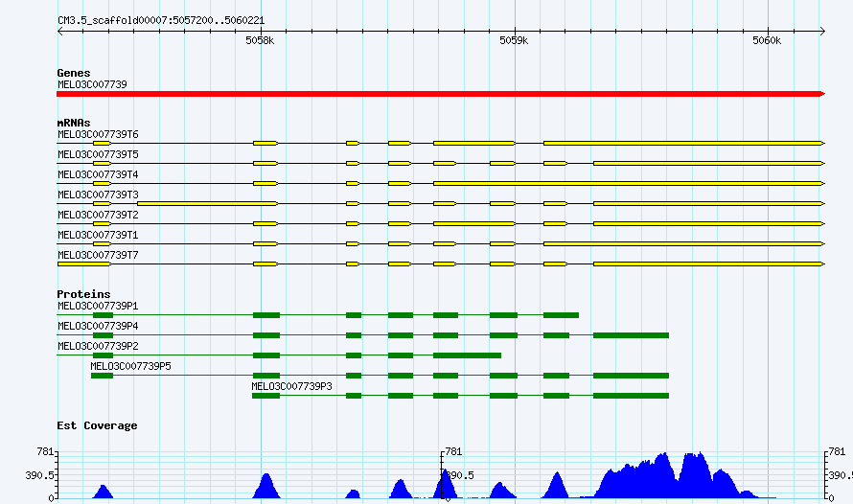The image size is (853, 504).
Task: Open the MELO3C007739T4 mRNA label
Action: coord(98,174)
